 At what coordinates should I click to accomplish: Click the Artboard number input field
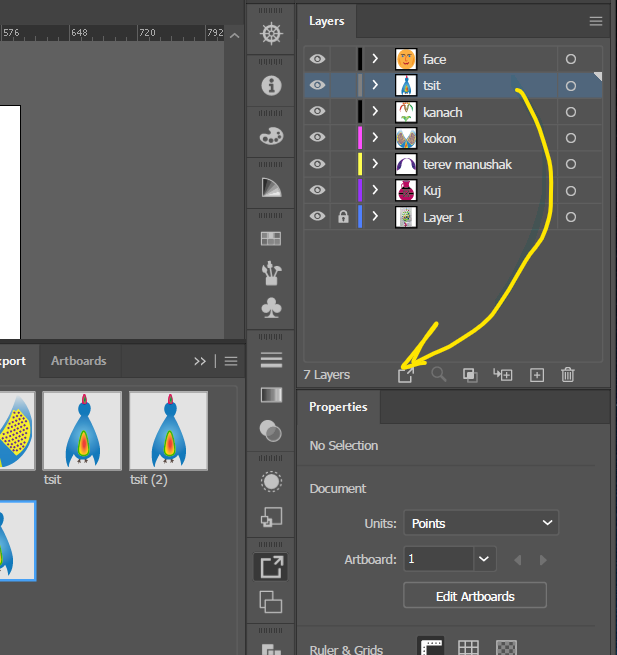[x=439, y=559]
